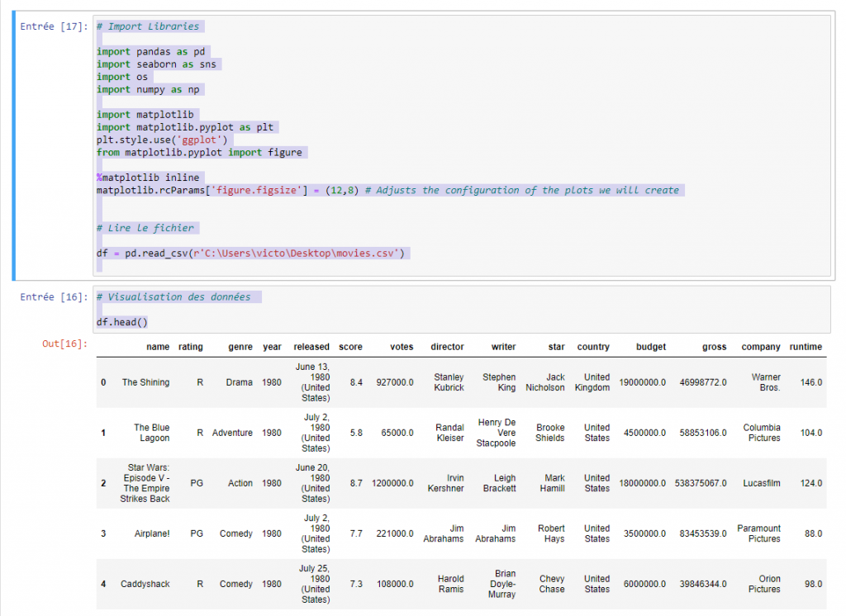846x616 pixels.
Task: Click the 'writer' column header
Action: [503, 347]
